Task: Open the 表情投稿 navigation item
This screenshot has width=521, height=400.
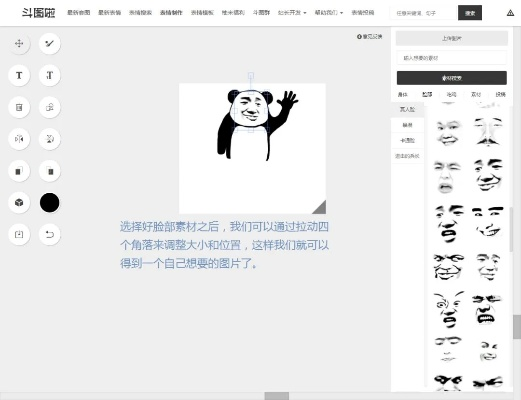Action: (x=363, y=13)
